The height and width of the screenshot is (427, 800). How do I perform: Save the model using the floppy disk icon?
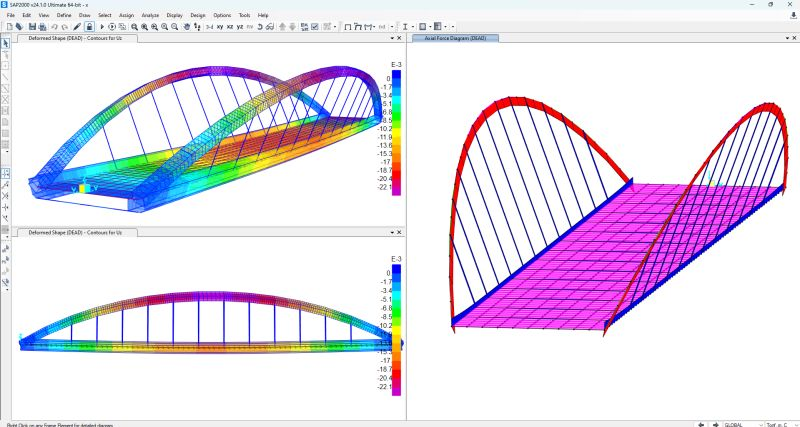pyautogui.click(x=32, y=27)
